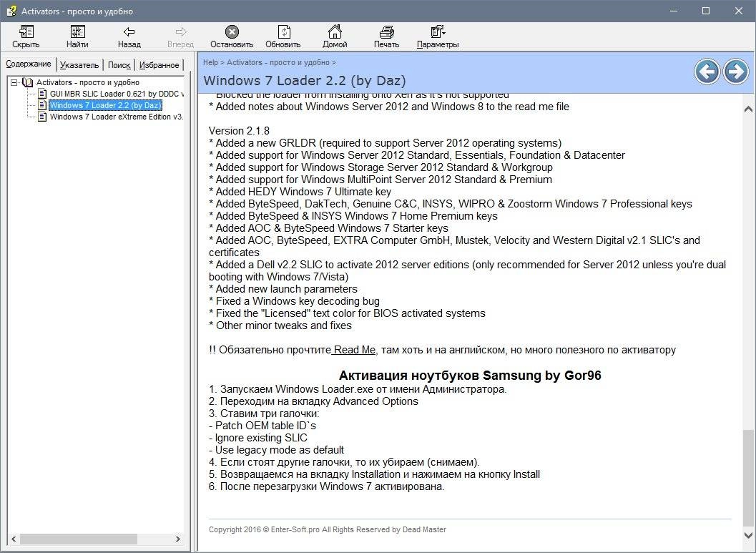
Task: Click the page title 'Windows 7 Loader 2.2 (by Daz)'
Action: click(x=305, y=81)
